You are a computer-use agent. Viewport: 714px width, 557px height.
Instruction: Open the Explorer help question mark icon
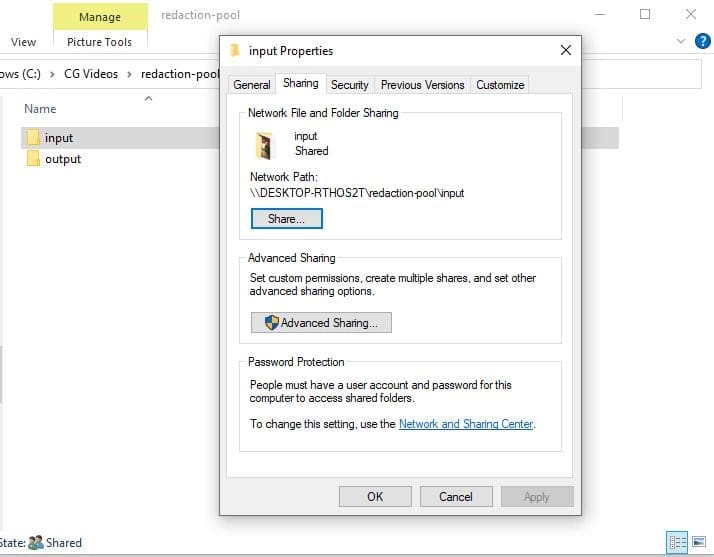click(703, 41)
